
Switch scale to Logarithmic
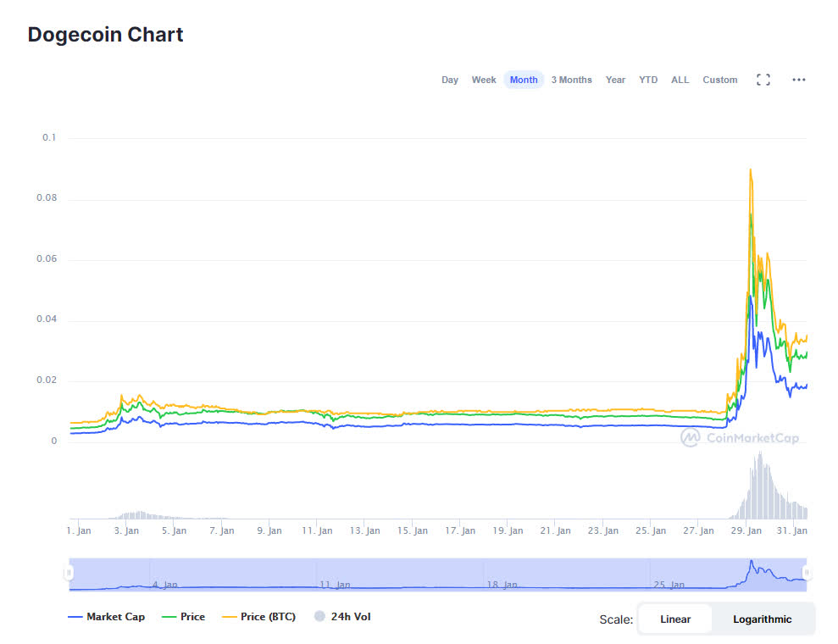[762, 619]
